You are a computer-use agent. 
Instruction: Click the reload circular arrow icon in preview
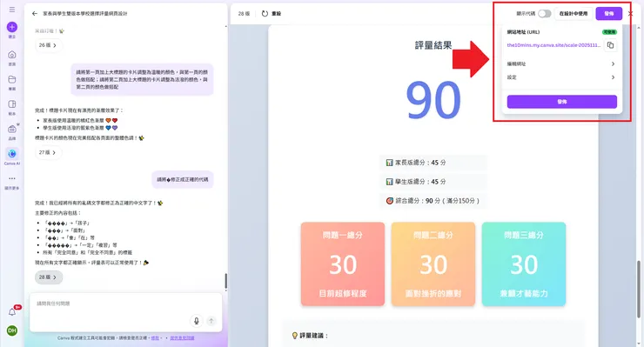(x=265, y=14)
